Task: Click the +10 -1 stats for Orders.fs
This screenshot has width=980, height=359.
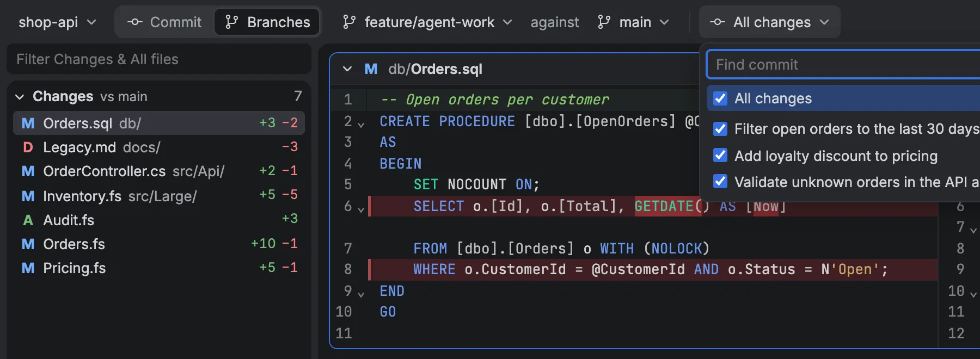Action: [x=274, y=244]
